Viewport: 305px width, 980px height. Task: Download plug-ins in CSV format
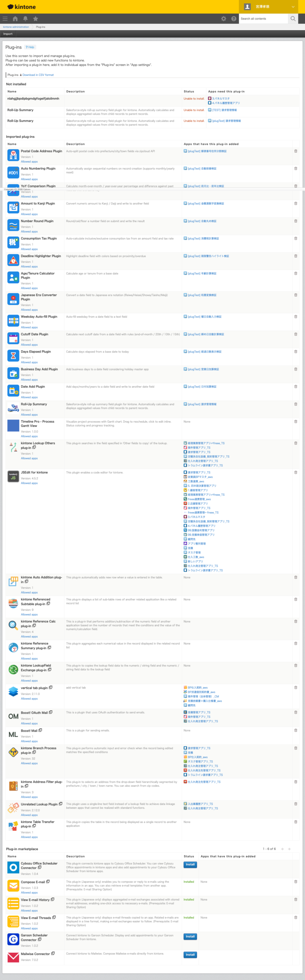tap(38, 75)
